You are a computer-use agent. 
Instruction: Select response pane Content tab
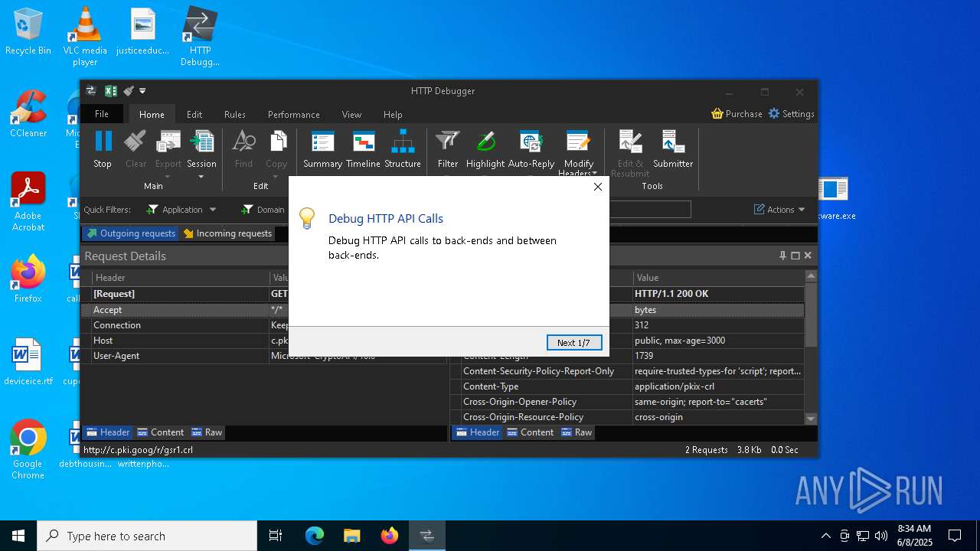click(530, 432)
